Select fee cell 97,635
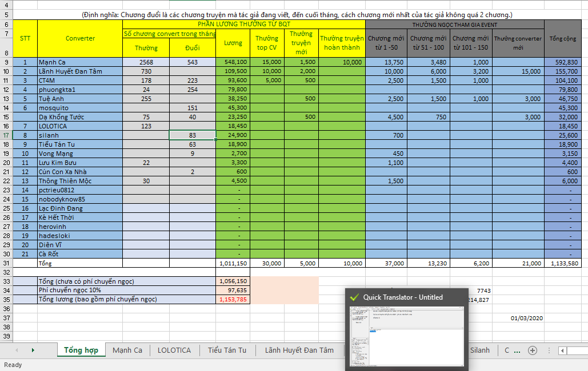The image size is (588, 371). [x=233, y=291]
